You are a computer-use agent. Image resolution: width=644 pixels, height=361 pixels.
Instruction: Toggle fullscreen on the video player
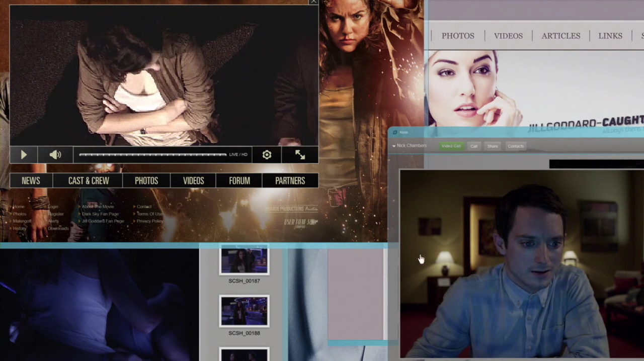pyautogui.click(x=300, y=155)
